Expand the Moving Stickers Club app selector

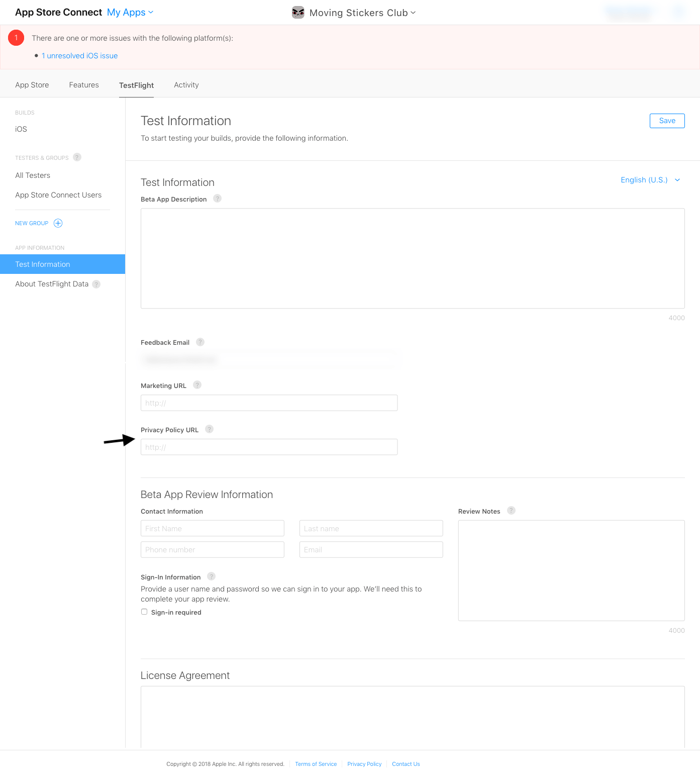click(414, 13)
